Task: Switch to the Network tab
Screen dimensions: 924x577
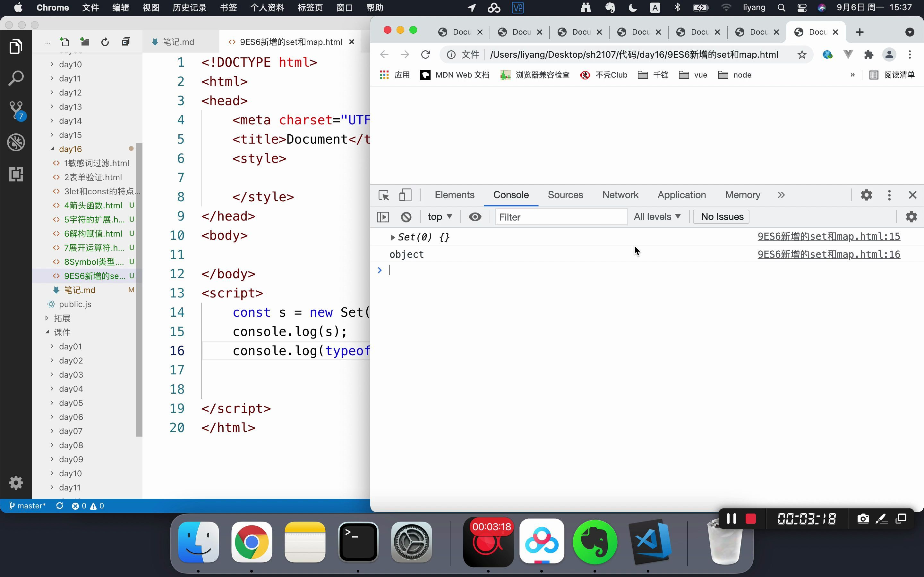Action: point(620,195)
